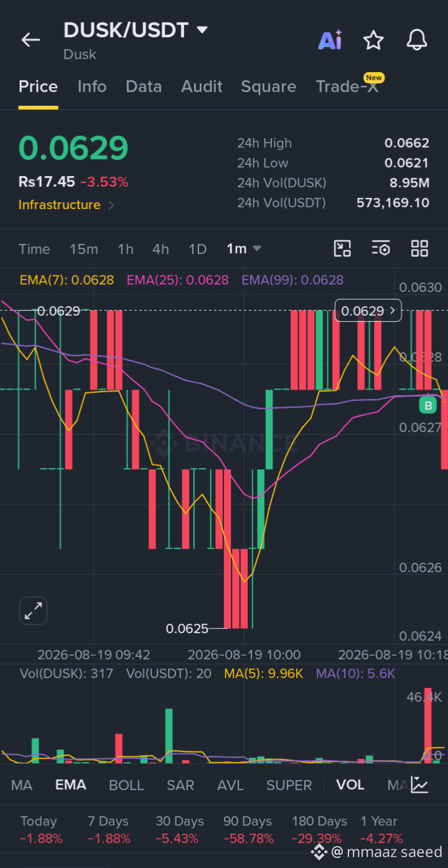Toggle the VOL sub-indicator
This screenshot has height=868, width=448.
[x=350, y=785]
